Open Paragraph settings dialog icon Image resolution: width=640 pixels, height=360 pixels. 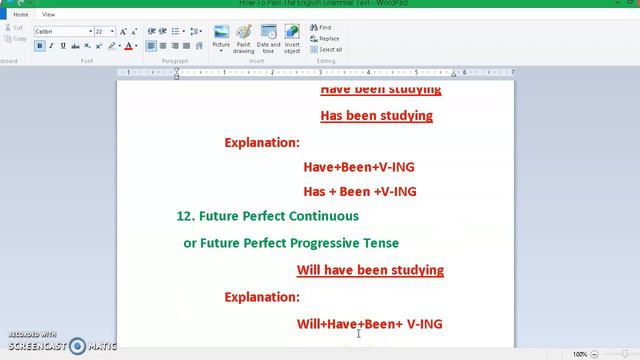(x=199, y=46)
